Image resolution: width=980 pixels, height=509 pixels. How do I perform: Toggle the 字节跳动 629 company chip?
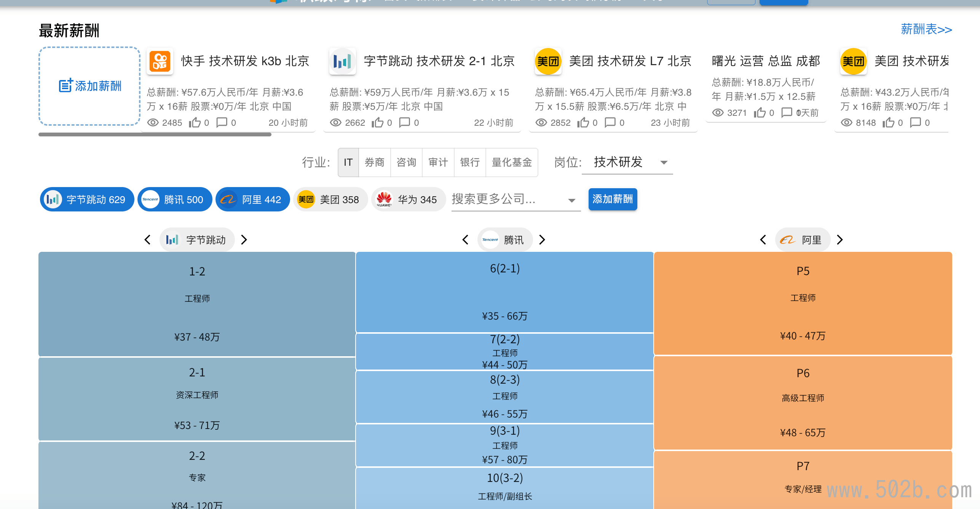[x=87, y=199]
